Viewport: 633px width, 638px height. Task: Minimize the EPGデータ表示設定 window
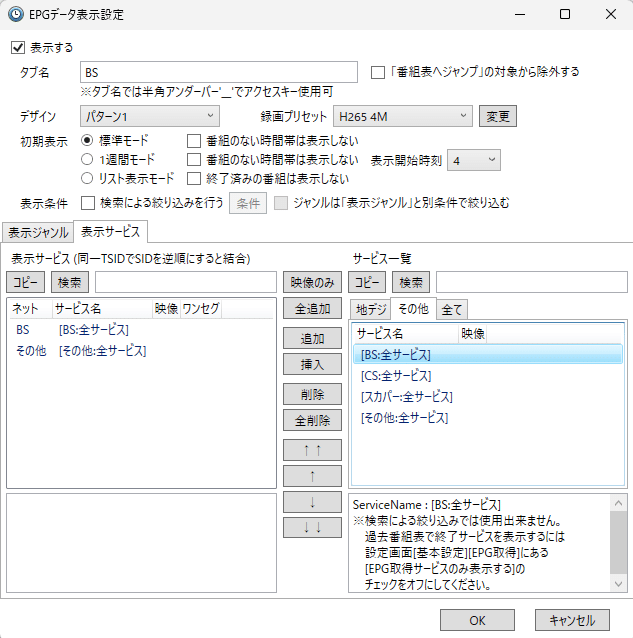coord(520,14)
